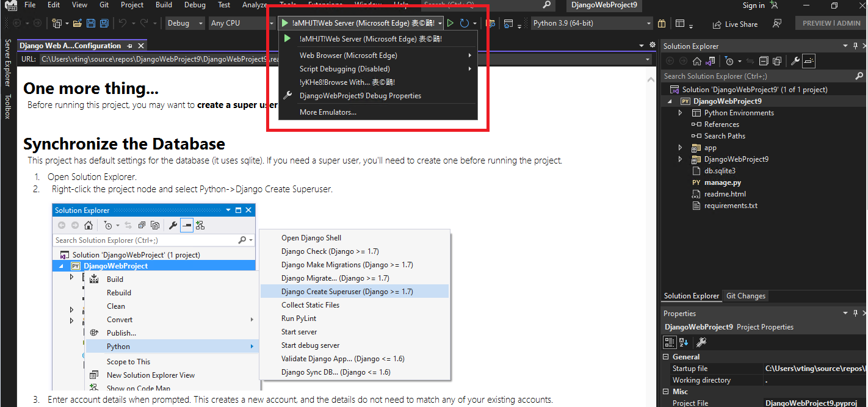Click the Undo icon in the toolbar
The image size is (868, 407).
[x=122, y=23]
